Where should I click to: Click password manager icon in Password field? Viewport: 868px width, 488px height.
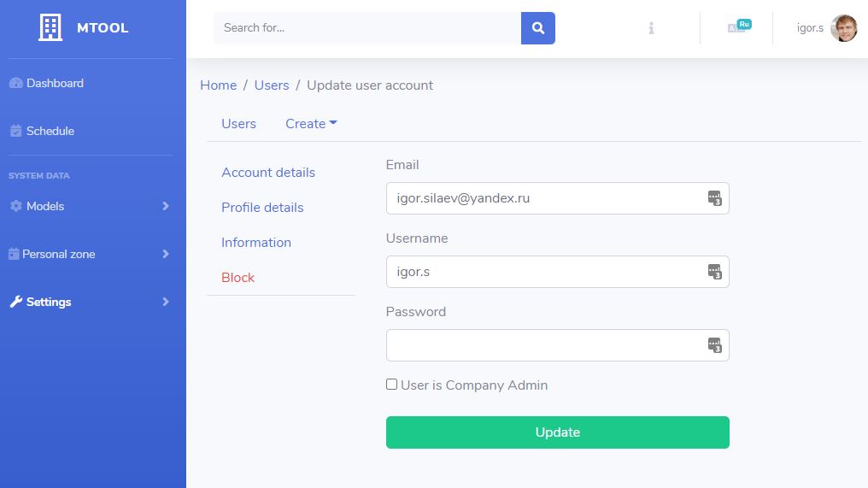point(715,345)
